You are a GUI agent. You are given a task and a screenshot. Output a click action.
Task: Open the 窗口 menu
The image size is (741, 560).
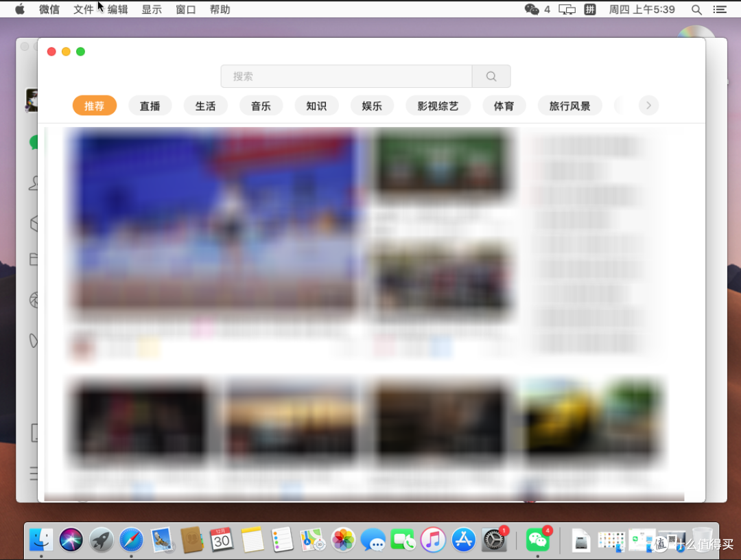click(186, 10)
